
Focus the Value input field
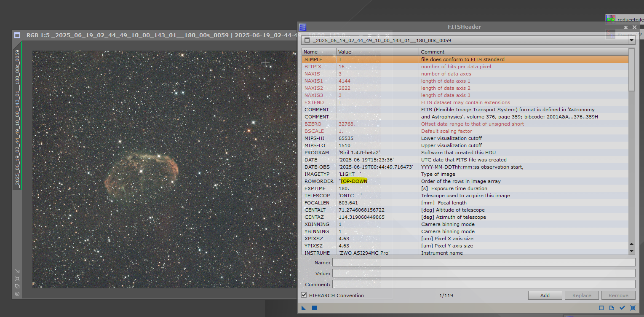point(484,273)
